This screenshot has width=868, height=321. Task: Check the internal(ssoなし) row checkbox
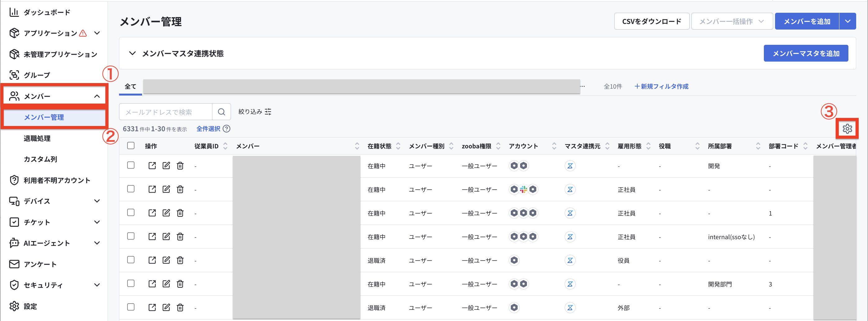[131, 236]
